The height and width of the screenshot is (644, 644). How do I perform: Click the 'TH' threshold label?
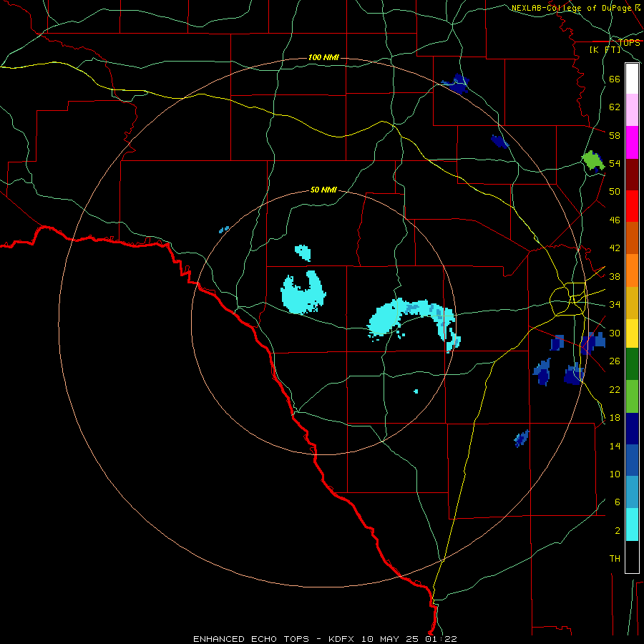coord(615,559)
